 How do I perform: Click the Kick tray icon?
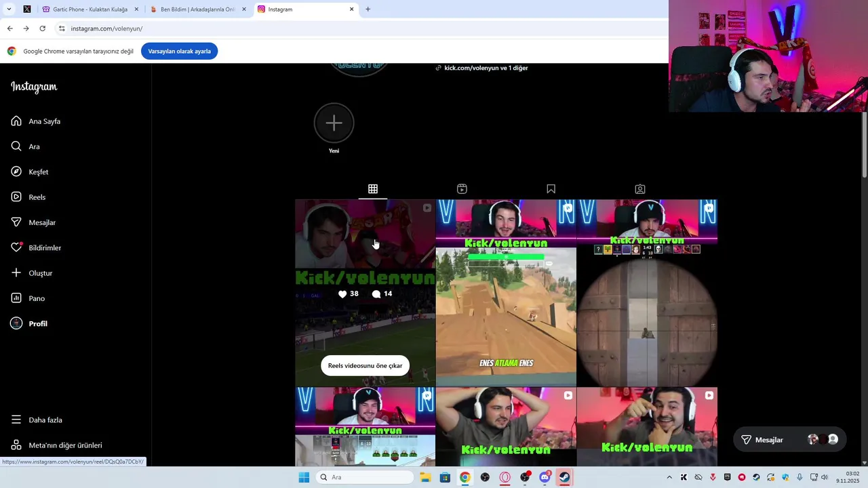(684, 477)
